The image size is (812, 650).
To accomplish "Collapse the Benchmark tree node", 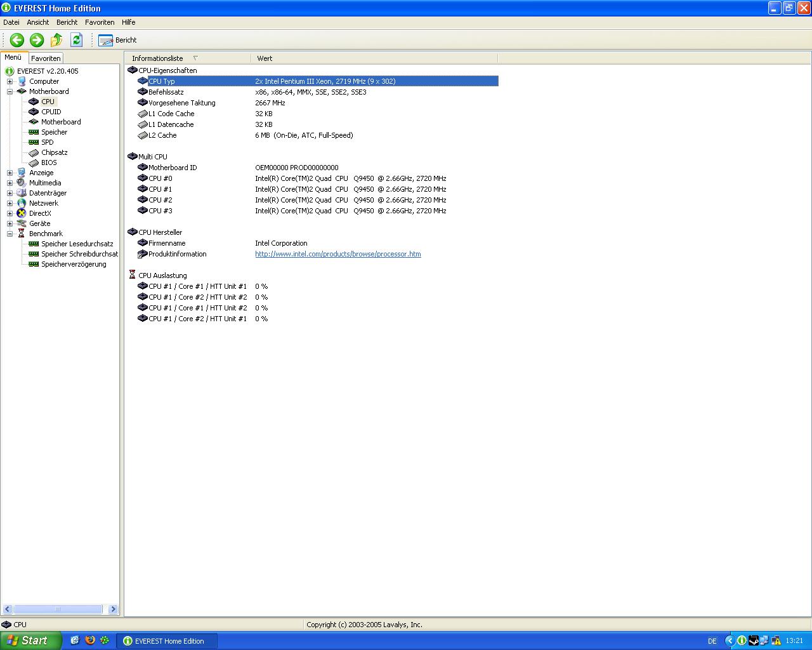I will pyautogui.click(x=10, y=234).
